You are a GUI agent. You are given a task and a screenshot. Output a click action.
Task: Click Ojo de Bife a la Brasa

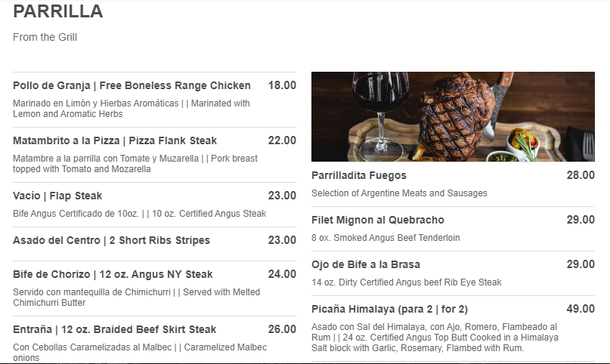pos(366,264)
